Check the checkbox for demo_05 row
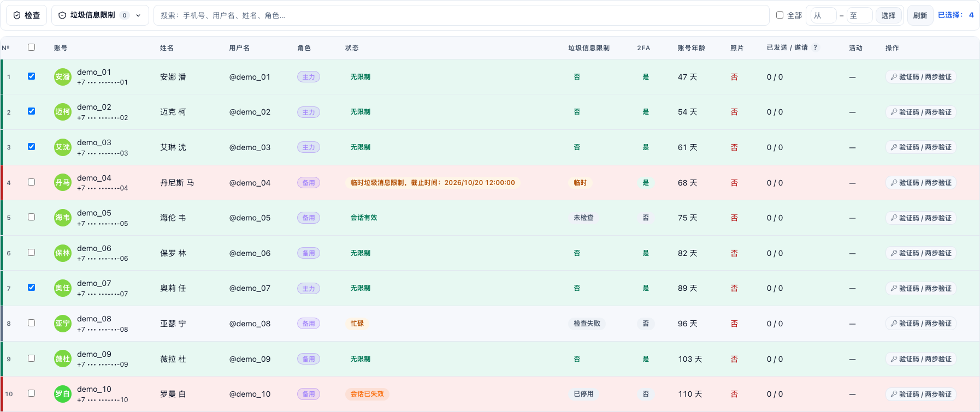980x412 pixels. pyautogui.click(x=31, y=217)
